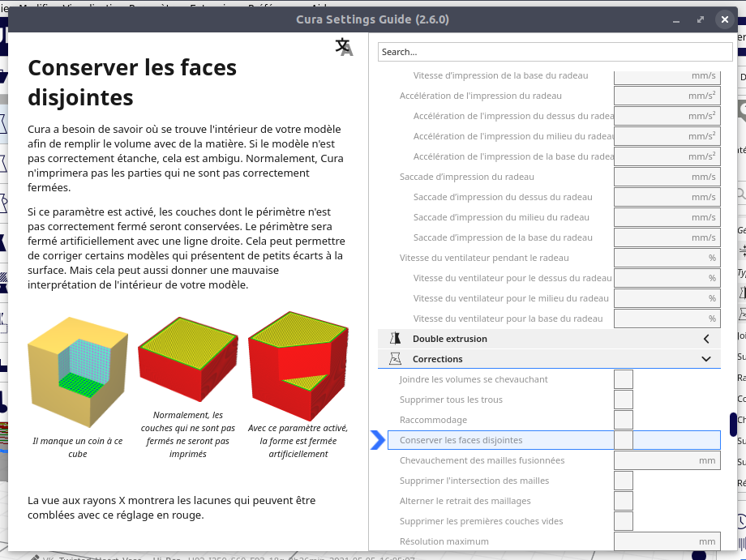This screenshot has height=560, width=746.
Task: Click the Corrections category icon
Action: (395, 359)
